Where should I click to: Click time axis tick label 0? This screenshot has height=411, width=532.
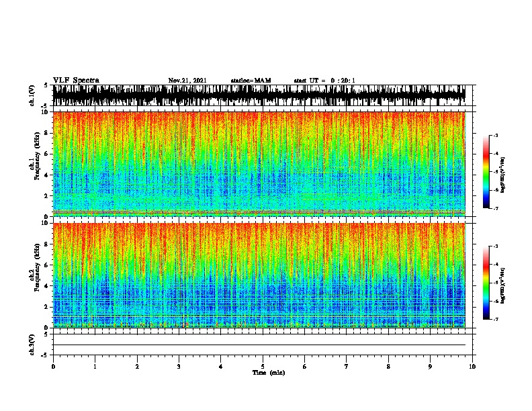(53, 367)
